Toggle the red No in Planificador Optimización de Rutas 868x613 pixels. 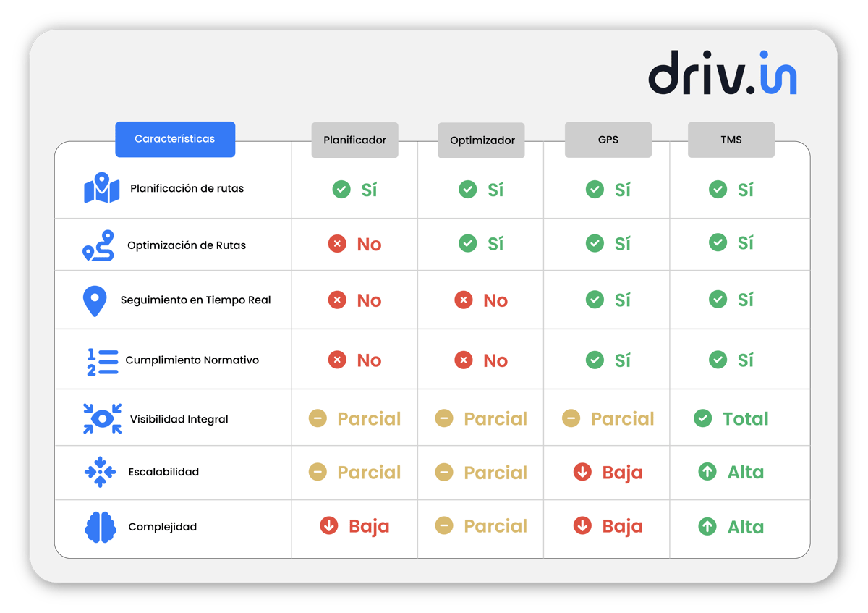click(354, 244)
